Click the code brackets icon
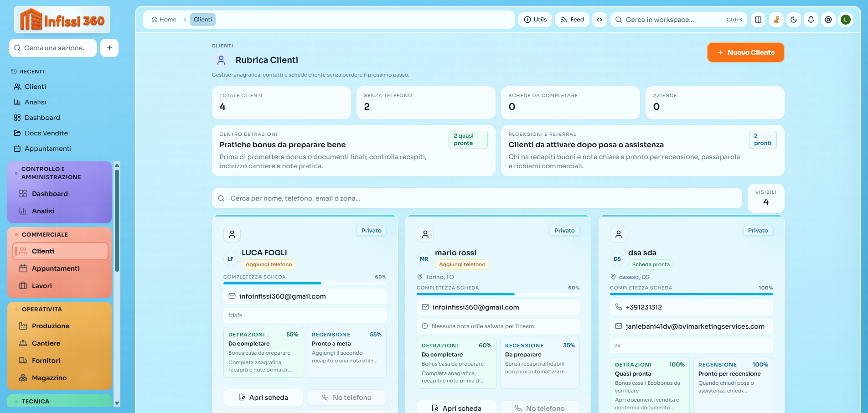 599,20
